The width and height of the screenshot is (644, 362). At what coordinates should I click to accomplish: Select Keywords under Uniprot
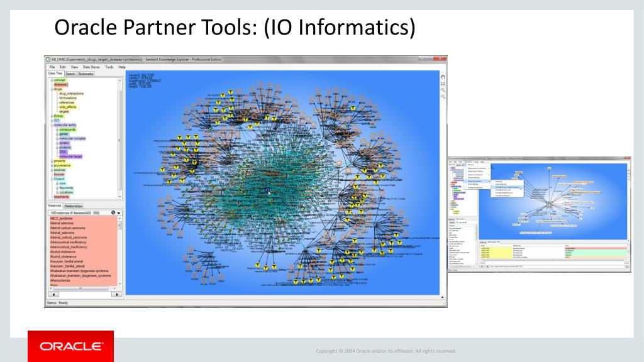(x=66, y=188)
